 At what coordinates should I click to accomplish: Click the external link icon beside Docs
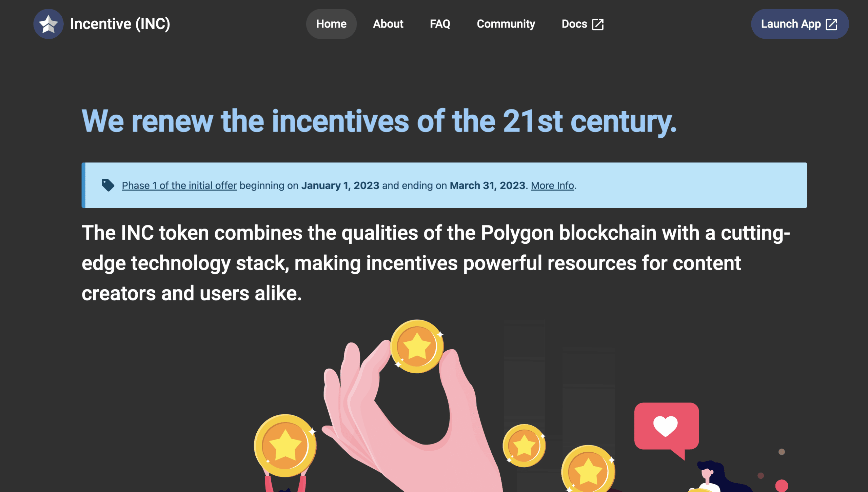click(x=598, y=24)
